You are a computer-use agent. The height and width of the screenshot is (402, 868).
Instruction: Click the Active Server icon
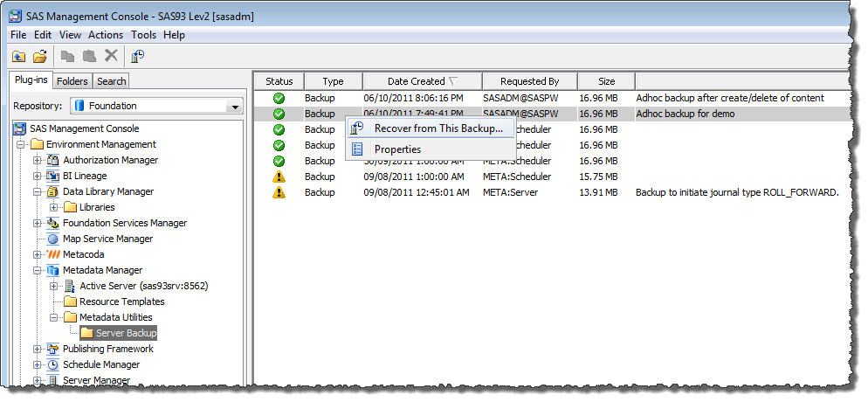click(70, 287)
